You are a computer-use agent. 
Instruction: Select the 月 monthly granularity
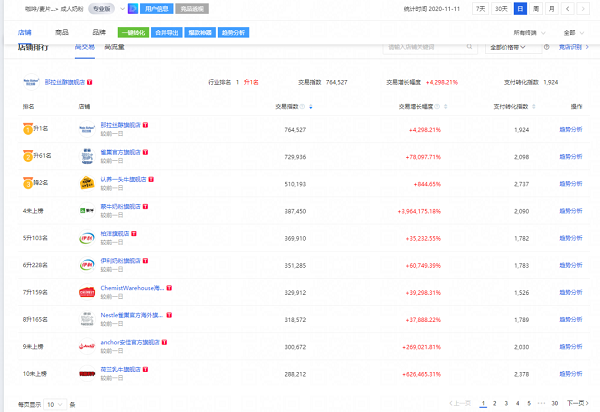(x=551, y=9)
